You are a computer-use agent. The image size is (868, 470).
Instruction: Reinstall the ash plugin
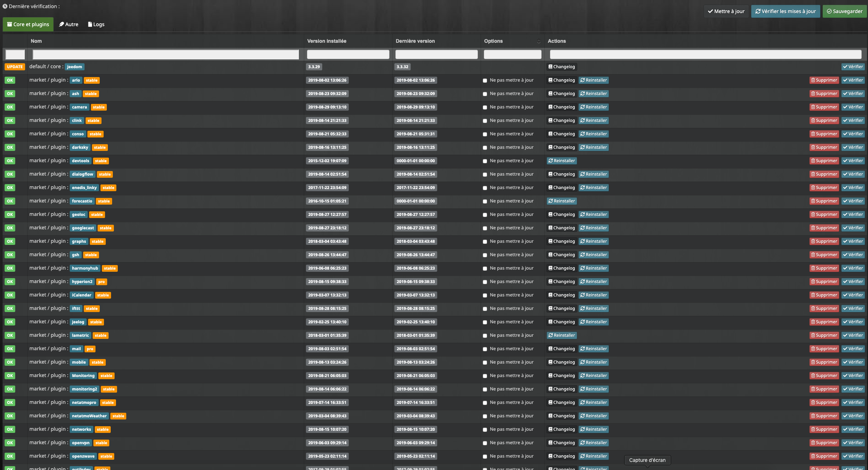pos(594,94)
